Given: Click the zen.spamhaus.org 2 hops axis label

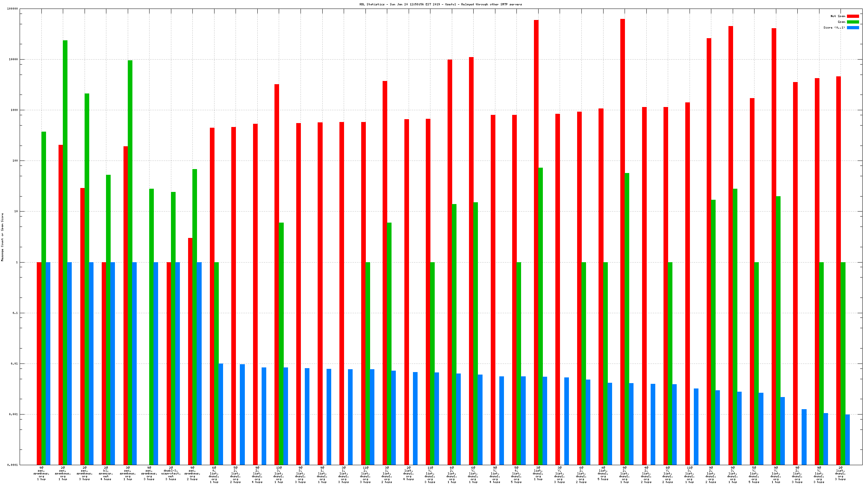Looking at the screenshot, I should coord(192,473).
